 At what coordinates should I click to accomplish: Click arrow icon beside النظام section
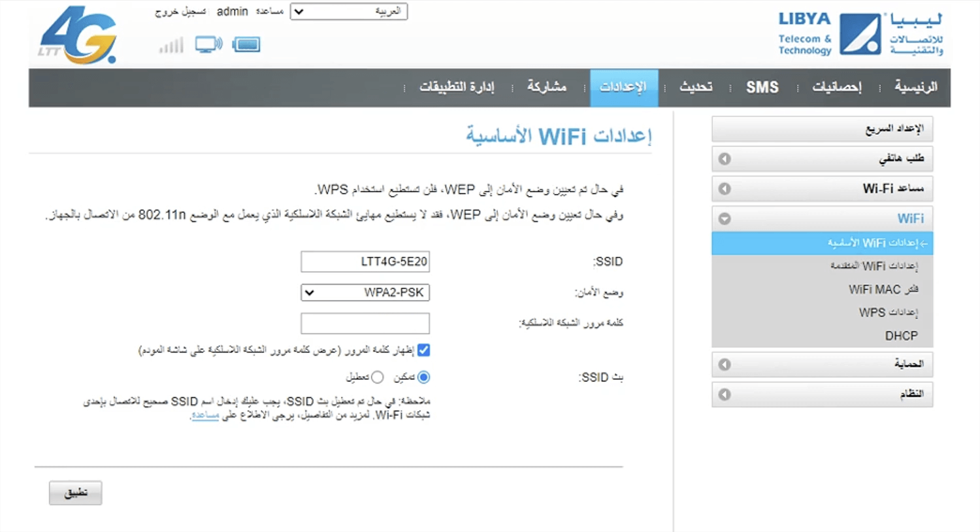[x=725, y=395]
